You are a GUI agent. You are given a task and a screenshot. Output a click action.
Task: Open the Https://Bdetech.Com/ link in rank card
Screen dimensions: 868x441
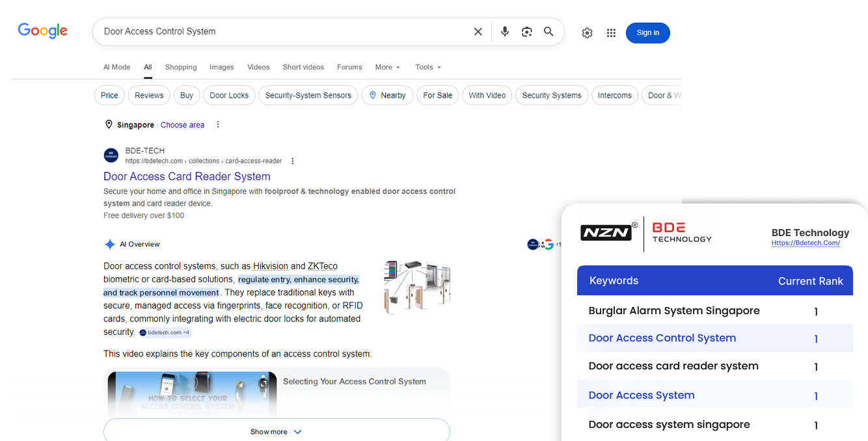[x=806, y=243]
